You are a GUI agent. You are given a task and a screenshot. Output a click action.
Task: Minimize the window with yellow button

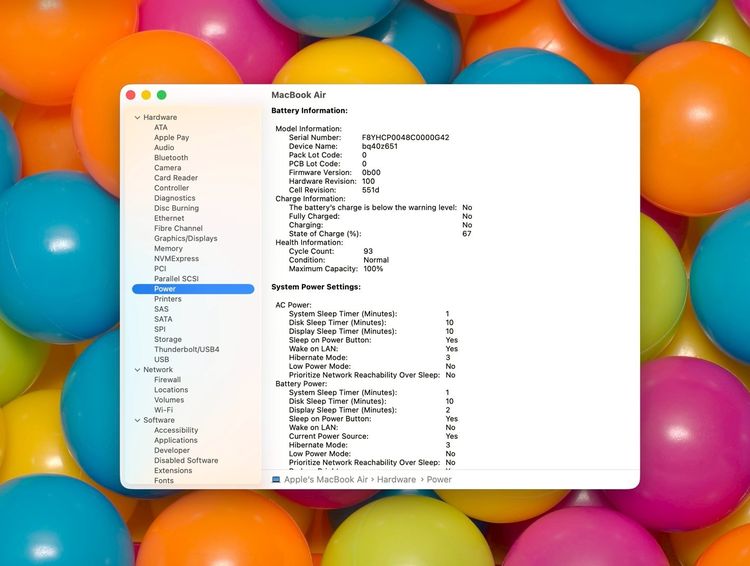(x=146, y=95)
